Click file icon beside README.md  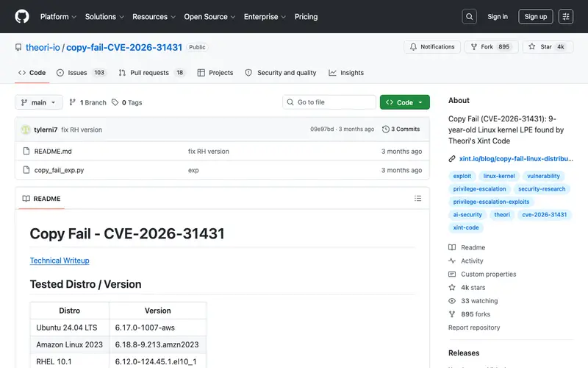coord(26,151)
